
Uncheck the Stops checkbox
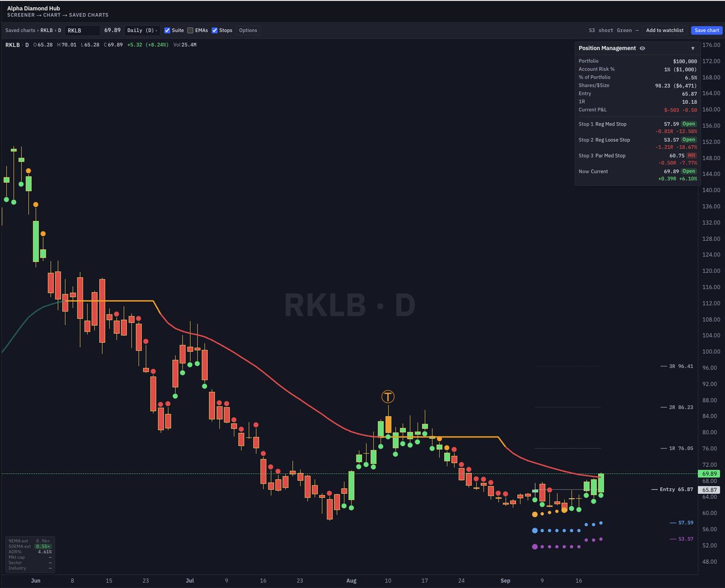click(214, 30)
